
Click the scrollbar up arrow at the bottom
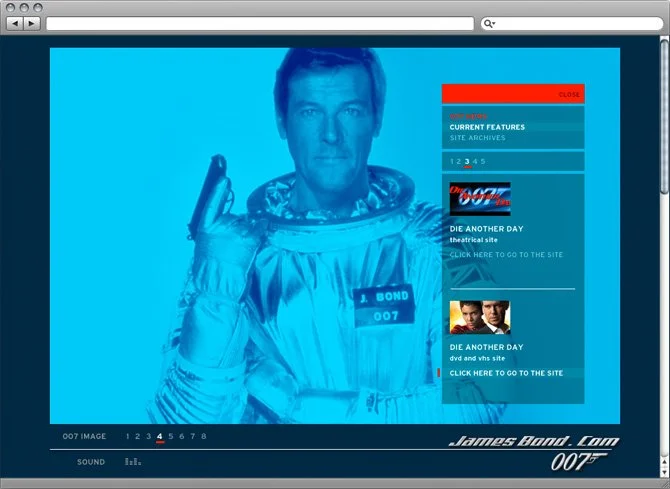click(664, 462)
